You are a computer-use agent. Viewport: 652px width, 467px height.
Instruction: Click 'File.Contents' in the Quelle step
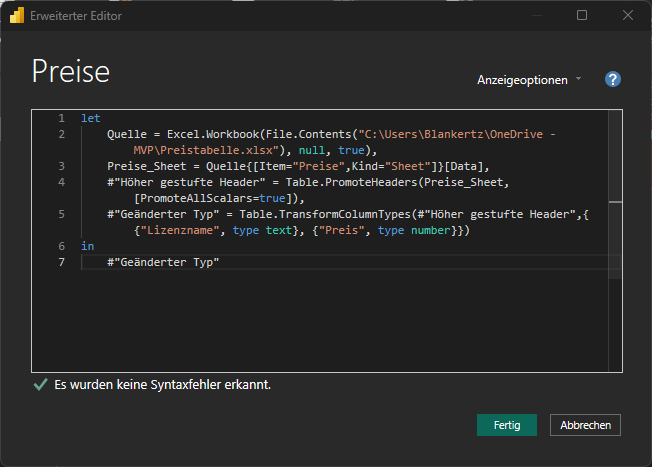click(309, 134)
